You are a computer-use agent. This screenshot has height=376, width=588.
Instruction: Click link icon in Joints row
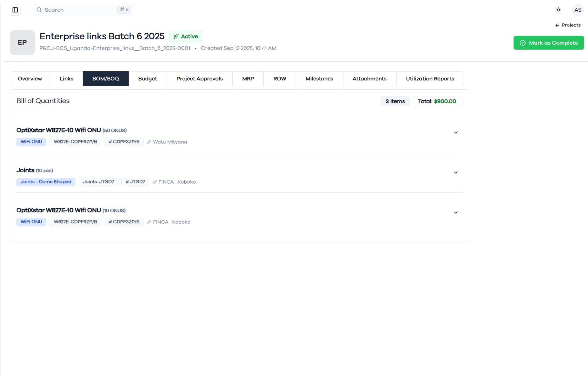[155, 182]
